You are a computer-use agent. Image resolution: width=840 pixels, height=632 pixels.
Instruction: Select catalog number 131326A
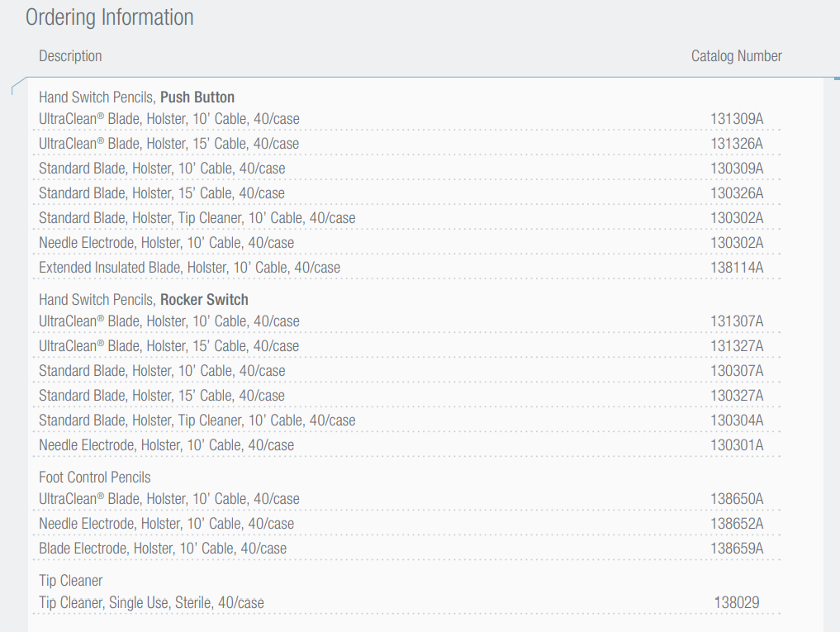coord(737,144)
